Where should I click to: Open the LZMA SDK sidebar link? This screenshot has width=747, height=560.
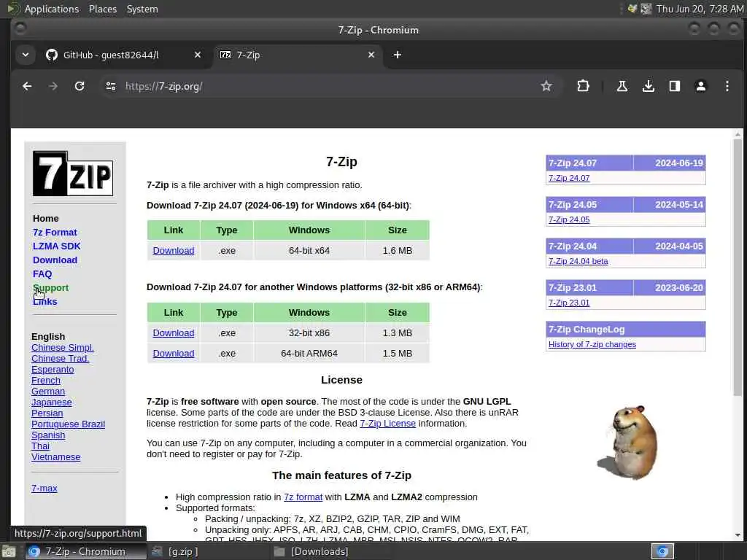coord(57,246)
